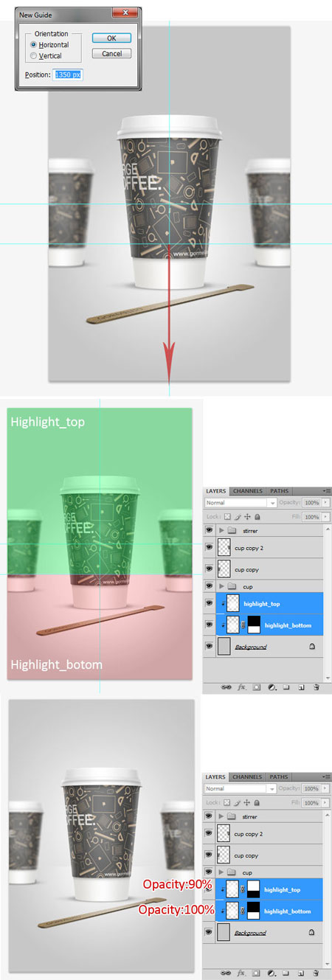332x980 pixels.
Task: Select the Horizontal orientation radio button
Action: pyautogui.click(x=33, y=45)
